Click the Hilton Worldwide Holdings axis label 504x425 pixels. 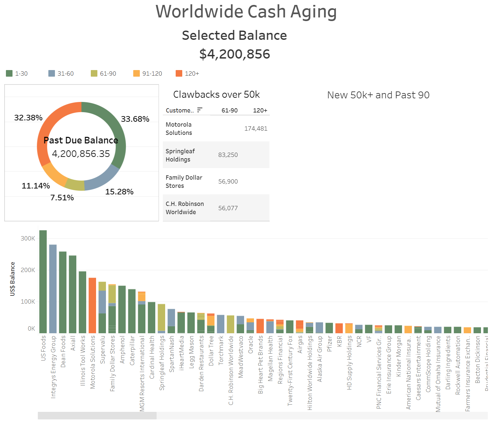(x=310, y=373)
